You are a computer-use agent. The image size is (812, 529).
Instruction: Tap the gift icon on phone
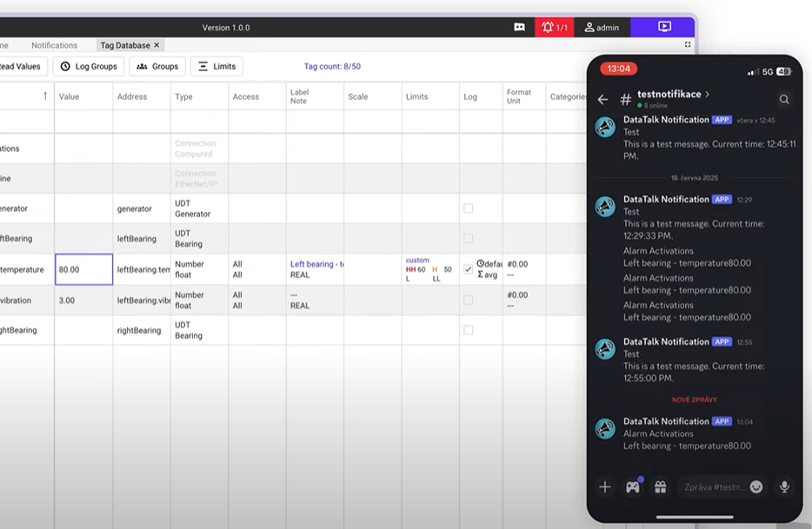(660, 486)
